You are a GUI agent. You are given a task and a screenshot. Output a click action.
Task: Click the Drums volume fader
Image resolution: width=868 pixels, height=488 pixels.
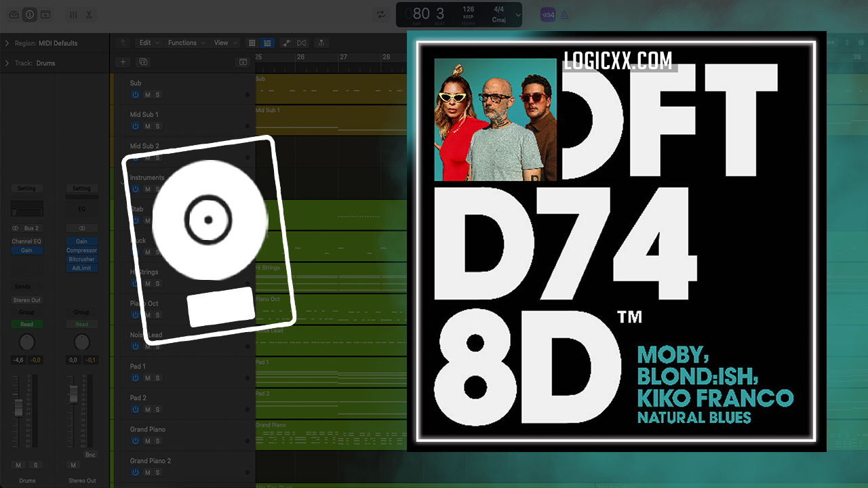(x=19, y=408)
